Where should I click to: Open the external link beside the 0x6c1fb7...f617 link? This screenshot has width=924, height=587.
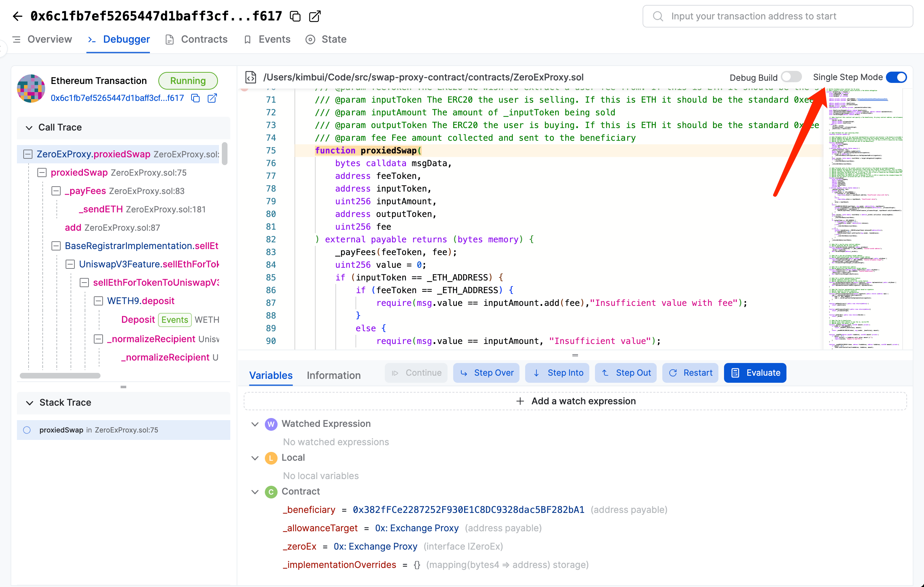[212, 98]
